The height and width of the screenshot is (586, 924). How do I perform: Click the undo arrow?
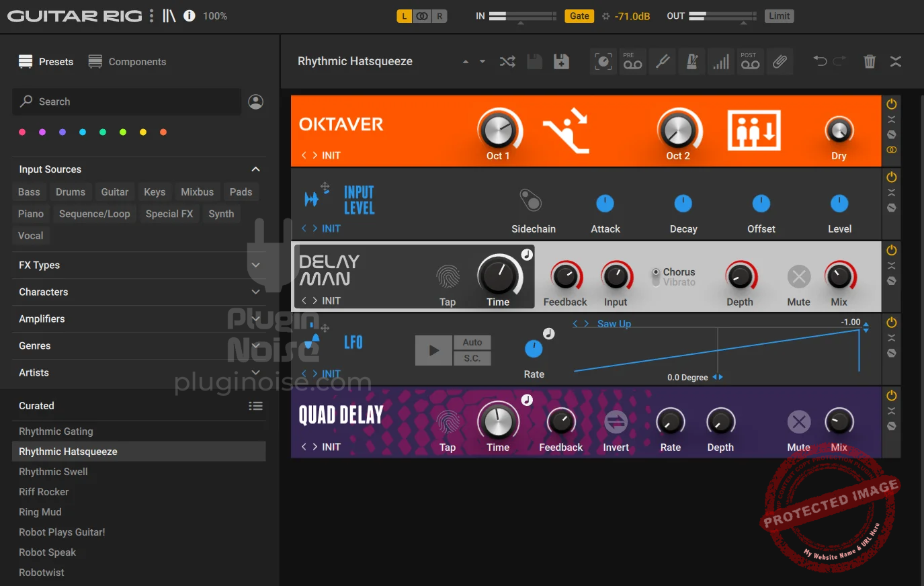click(820, 61)
